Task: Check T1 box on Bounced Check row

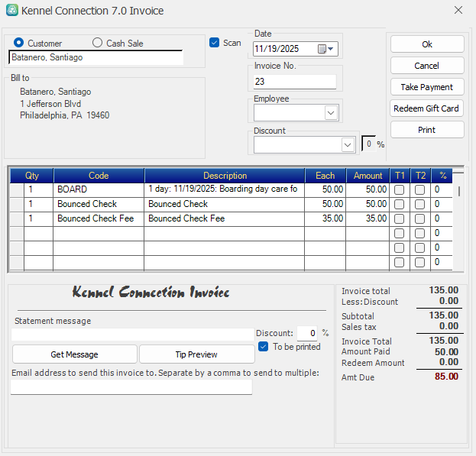Action: (x=399, y=204)
